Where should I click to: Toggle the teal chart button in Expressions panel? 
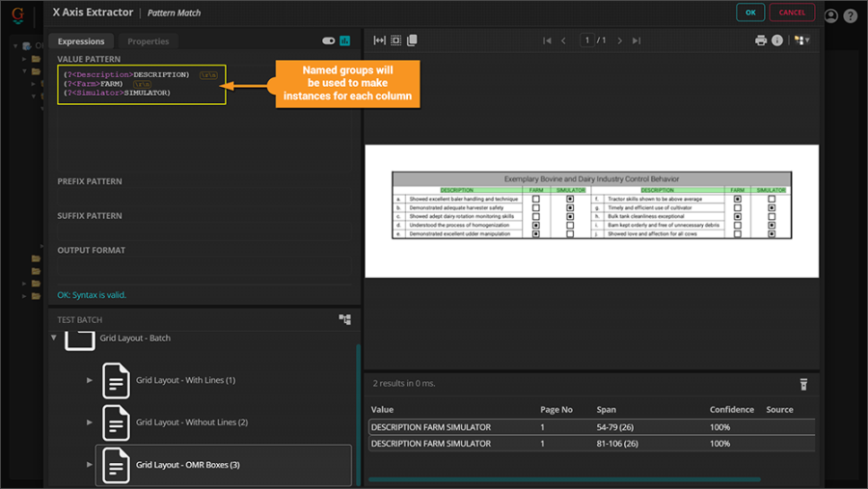click(x=345, y=41)
